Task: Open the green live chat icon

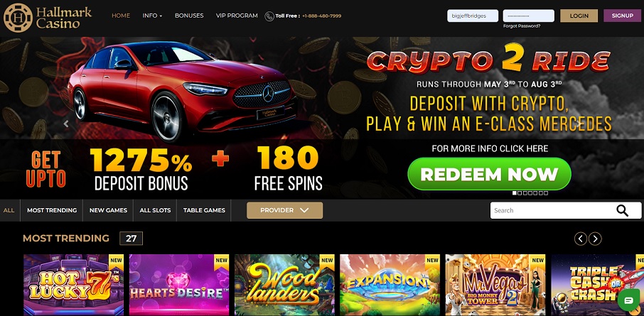Action: tap(628, 300)
